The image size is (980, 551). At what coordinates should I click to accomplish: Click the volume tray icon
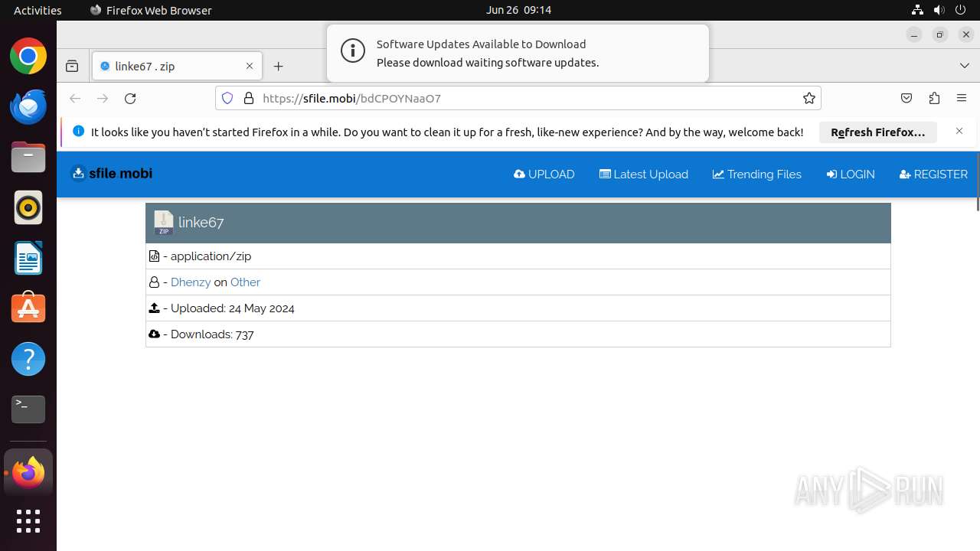(x=939, y=10)
